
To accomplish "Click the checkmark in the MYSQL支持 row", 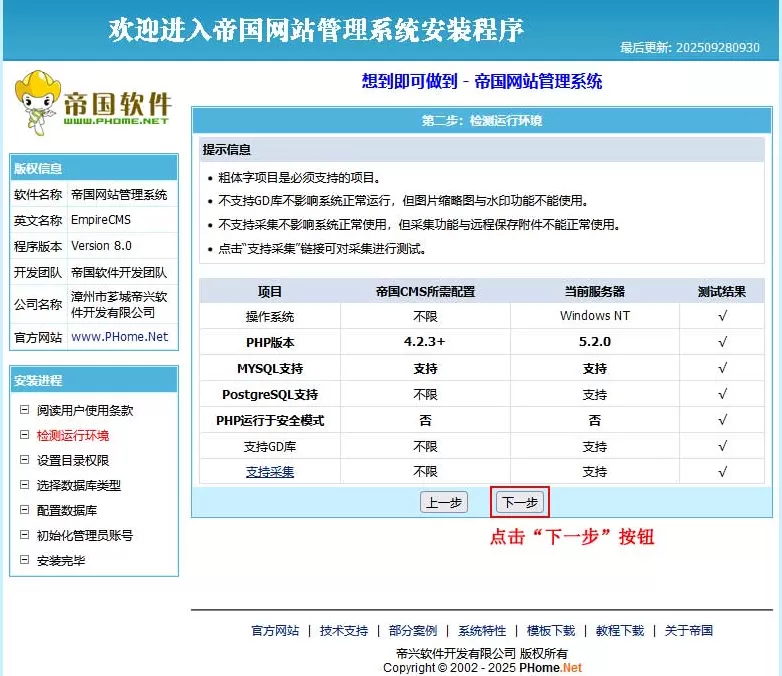I will click(722, 368).
